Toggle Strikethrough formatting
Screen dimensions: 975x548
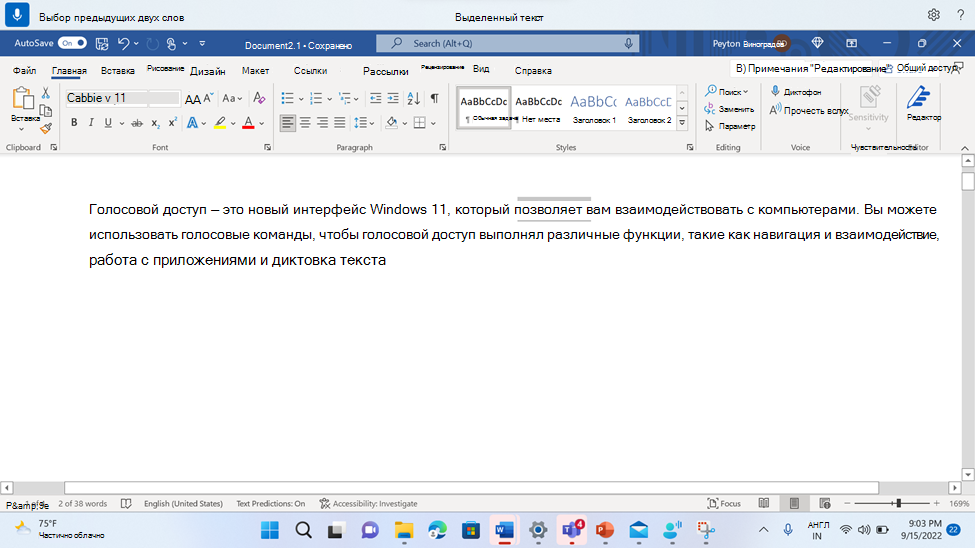click(x=137, y=123)
